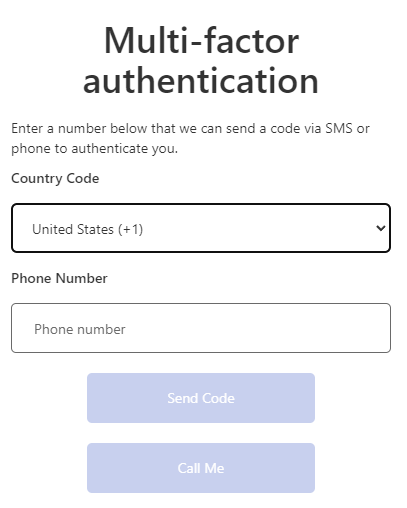407x508 pixels.
Task: Select the United States (+1) text
Action: (88, 229)
